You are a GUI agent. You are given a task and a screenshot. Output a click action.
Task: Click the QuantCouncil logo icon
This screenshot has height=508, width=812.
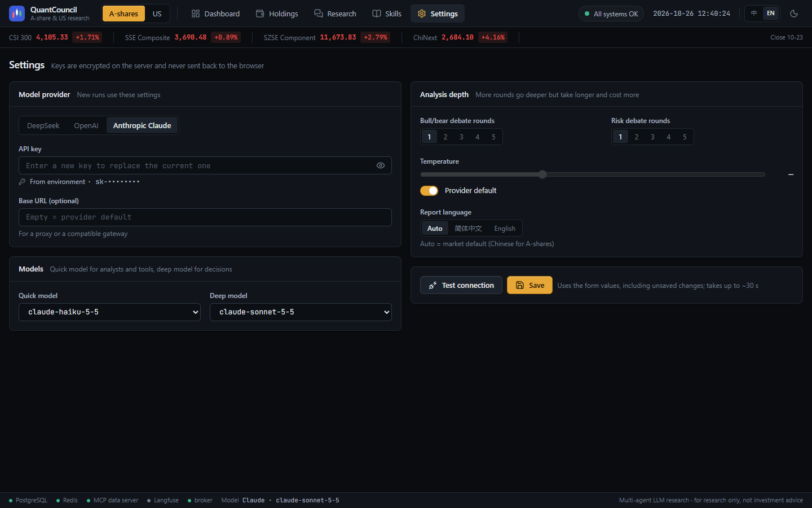[17, 14]
